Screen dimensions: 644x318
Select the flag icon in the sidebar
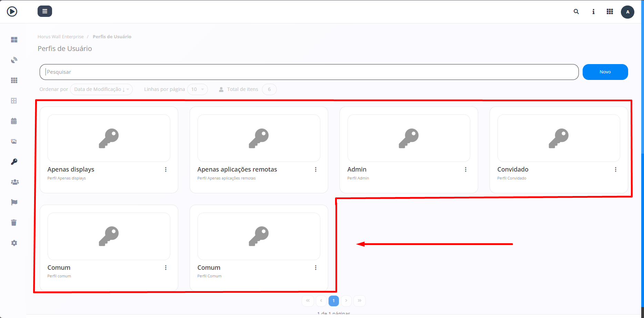coord(14,202)
